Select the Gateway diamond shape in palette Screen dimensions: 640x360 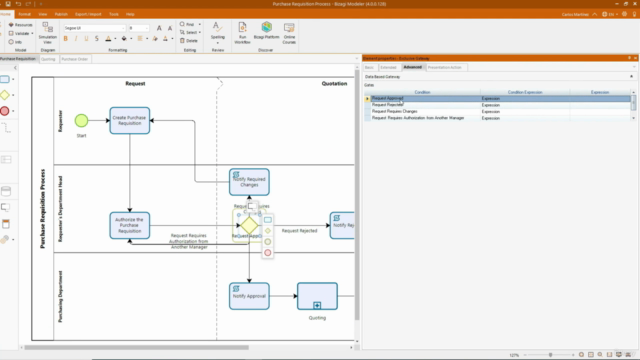point(5,95)
